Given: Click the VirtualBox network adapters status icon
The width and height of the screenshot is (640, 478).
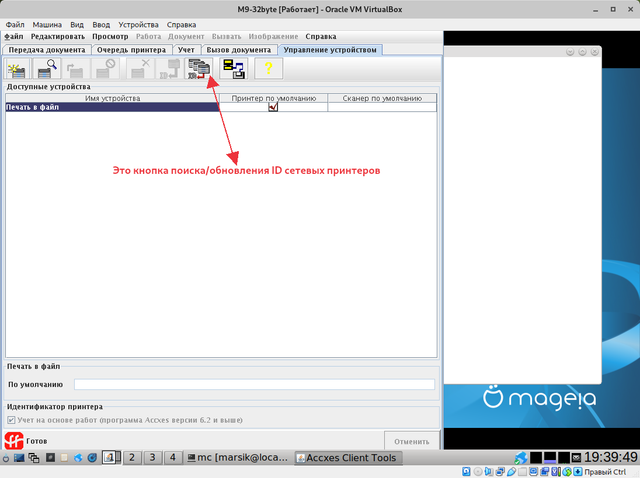Looking at the screenshot, I should (500, 472).
